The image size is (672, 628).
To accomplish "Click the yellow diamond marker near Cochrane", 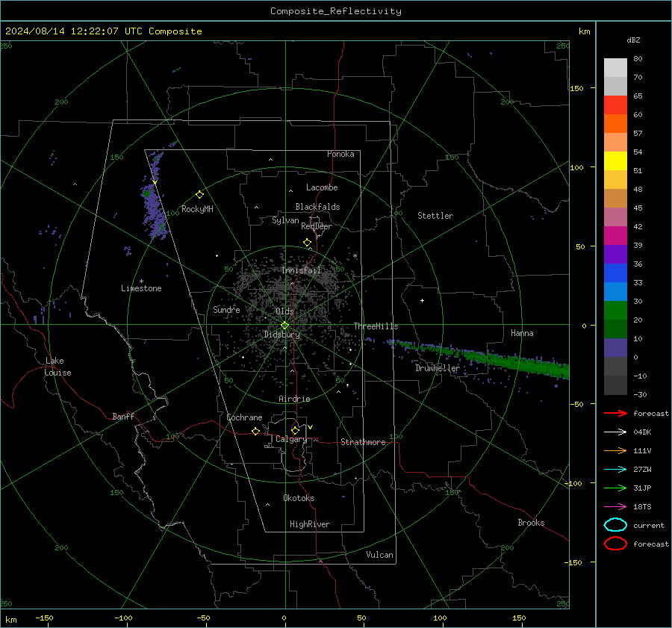I will click(256, 431).
